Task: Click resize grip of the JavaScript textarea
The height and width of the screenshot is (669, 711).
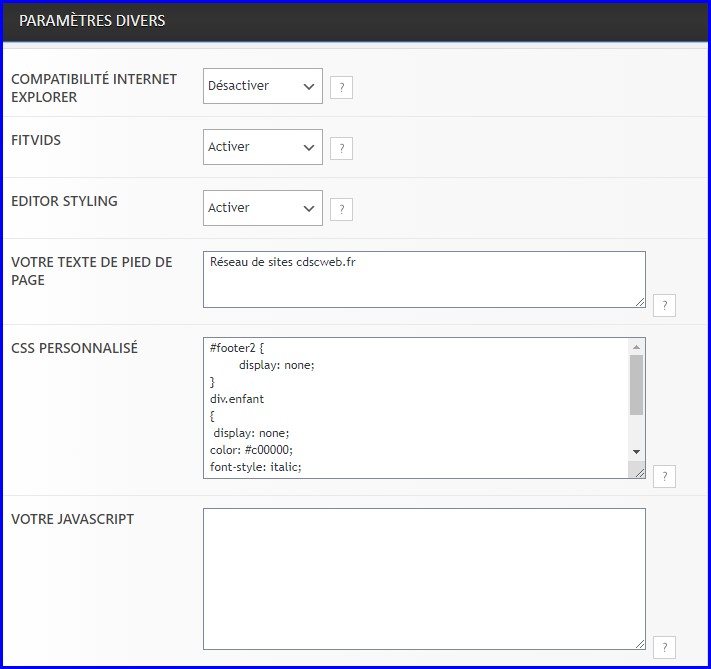Action: 639,643
